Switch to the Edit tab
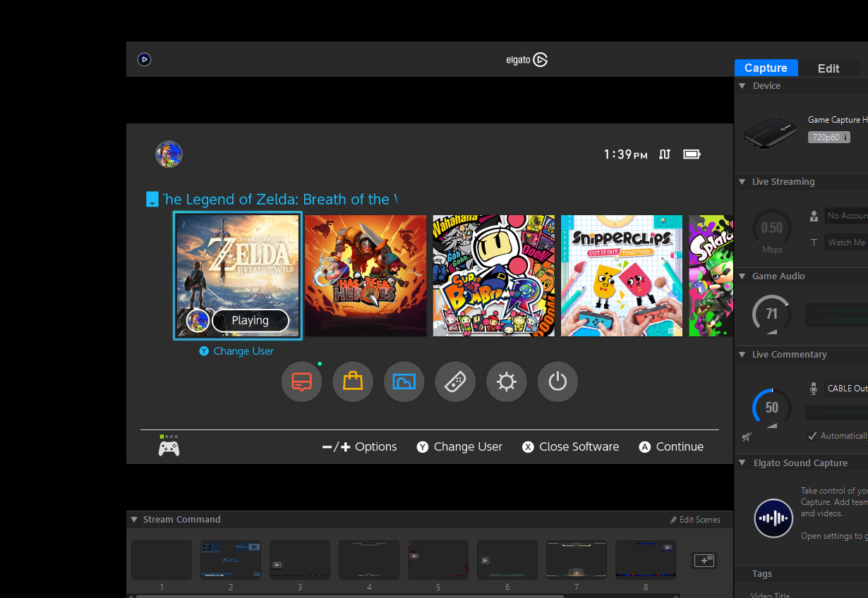The height and width of the screenshot is (598, 868). (x=828, y=68)
